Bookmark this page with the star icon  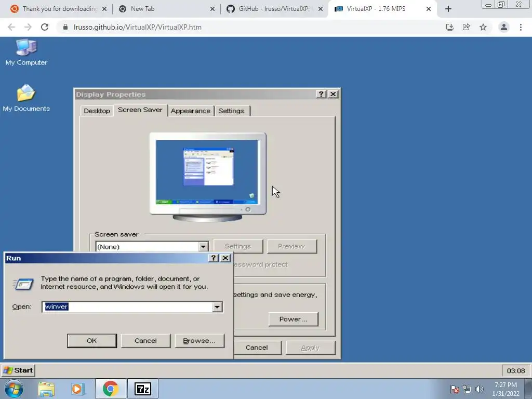click(483, 27)
